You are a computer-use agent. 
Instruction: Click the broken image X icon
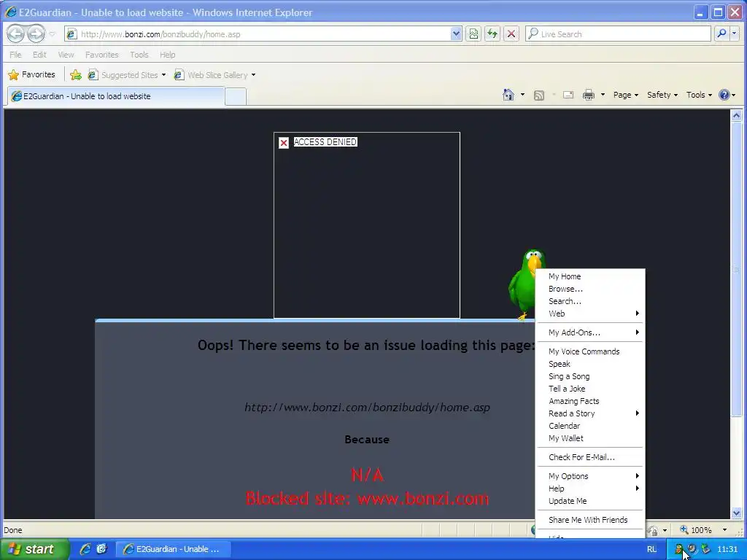[x=284, y=142]
